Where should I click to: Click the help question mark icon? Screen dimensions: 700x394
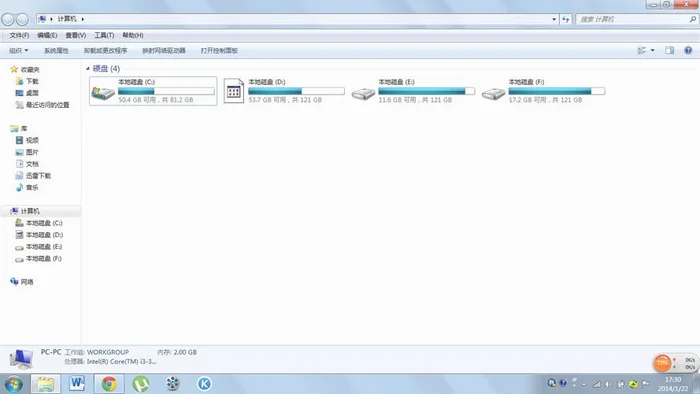click(688, 50)
